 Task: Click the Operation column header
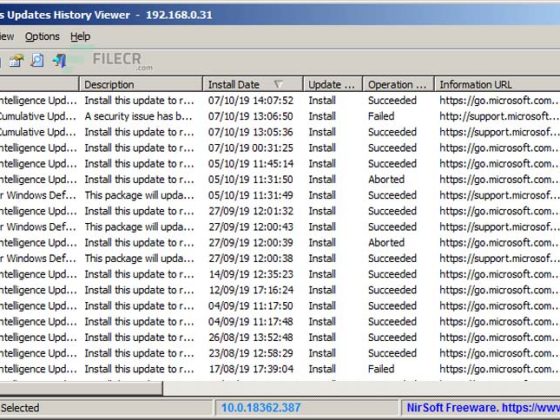coord(398,84)
